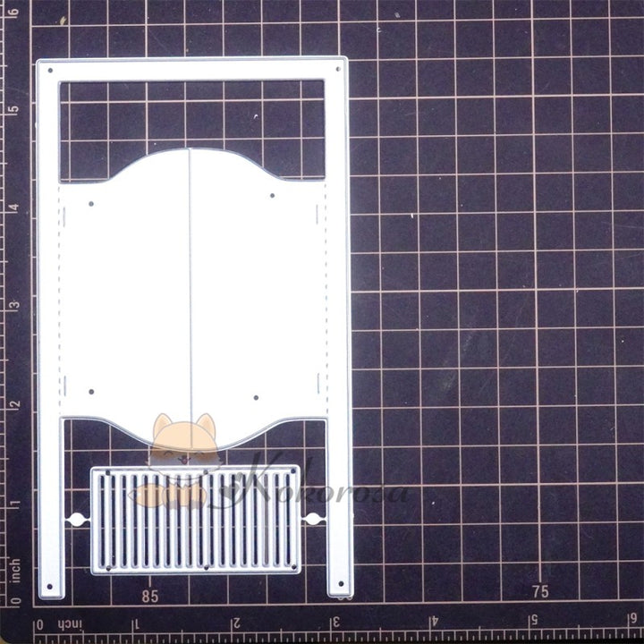Click the "85" marking on the cutting mat
The width and height of the screenshot is (644, 644).
pos(149,595)
